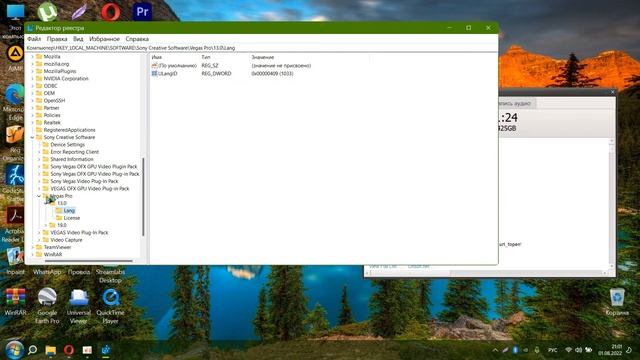
Task: Click the registry path address bar
Action: point(261,48)
